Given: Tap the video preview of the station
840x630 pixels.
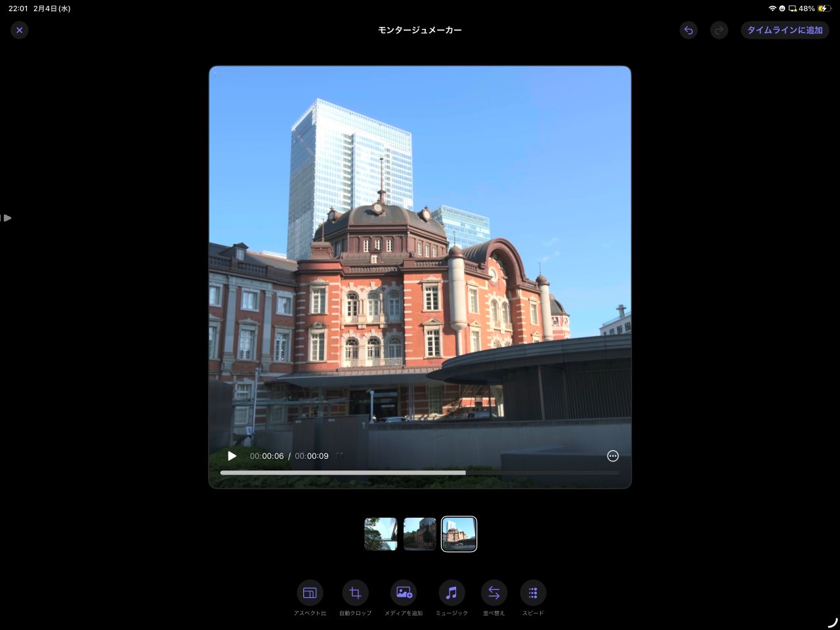Looking at the screenshot, I should point(420,262).
